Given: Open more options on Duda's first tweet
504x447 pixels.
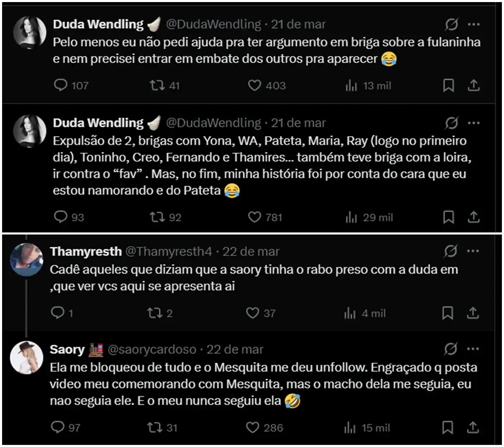Looking at the screenshot, I should [473, 25].
